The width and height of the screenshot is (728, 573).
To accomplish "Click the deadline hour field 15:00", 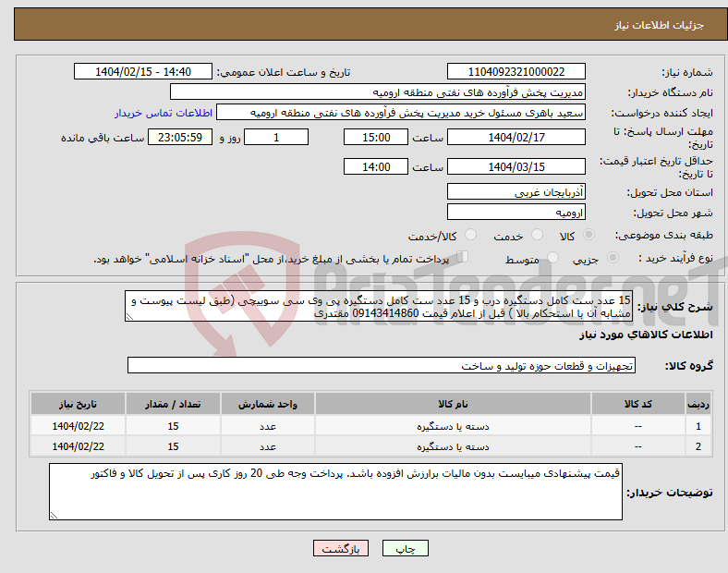I will point(376,137).
